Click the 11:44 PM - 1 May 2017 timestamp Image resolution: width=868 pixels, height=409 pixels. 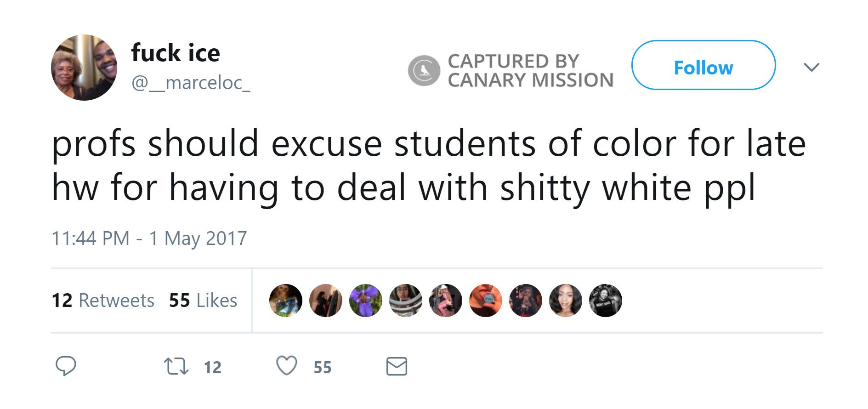(149, 239)
